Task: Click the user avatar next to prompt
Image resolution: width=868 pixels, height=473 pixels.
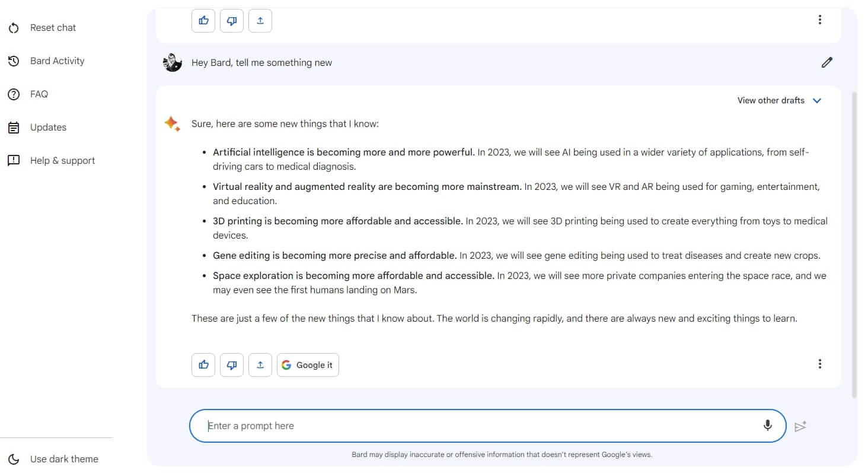Action: pos(173,62)
